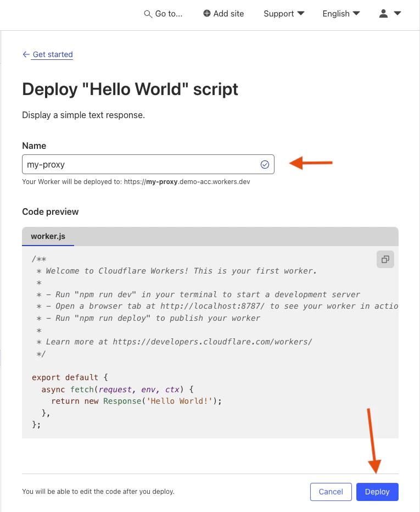The image size is (420, 512).
Task: Click the edit-after-deploy note text
Action: coord(98,492)
